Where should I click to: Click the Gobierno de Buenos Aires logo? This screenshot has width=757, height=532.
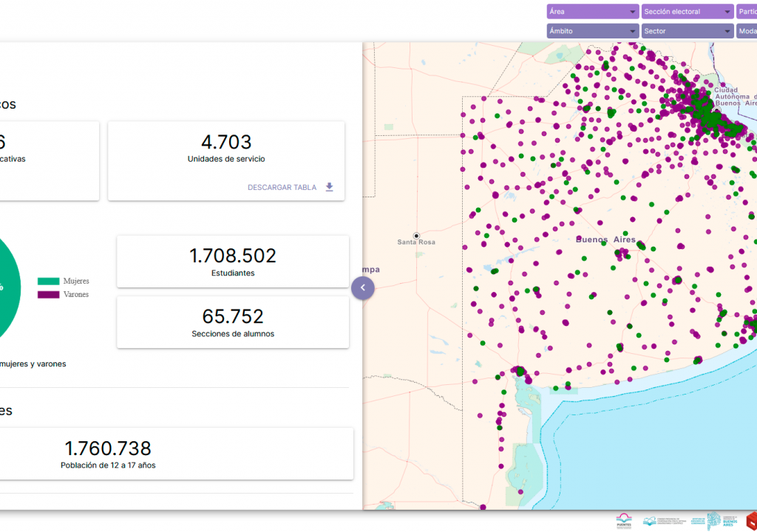pos(722,521)
